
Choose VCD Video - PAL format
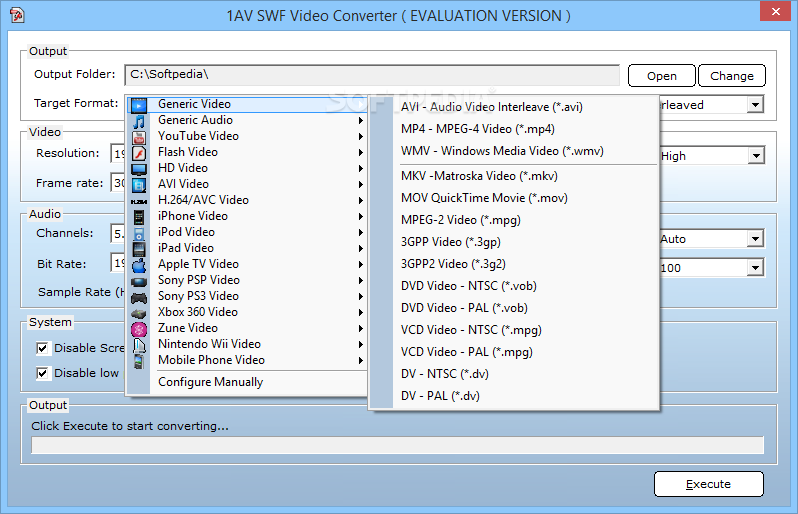[x=514, y=352]
